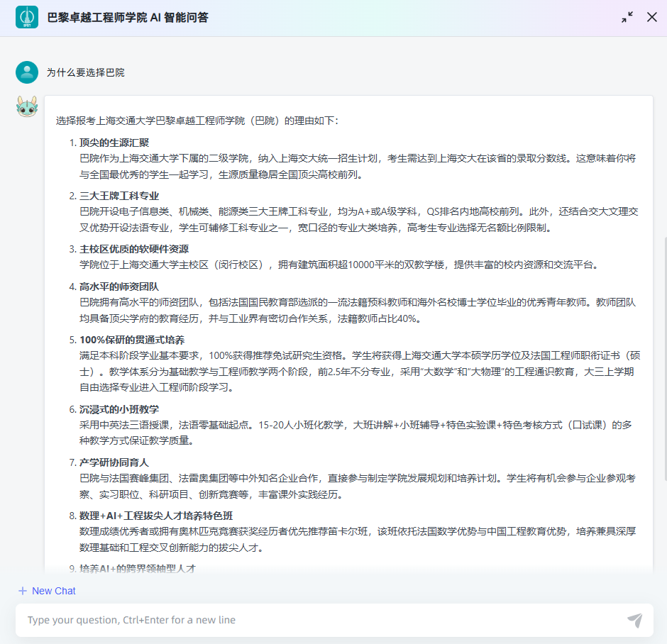Click the plus icon beside New Chat
Screen dimensions: 667x644
click(x=23, y=591)
